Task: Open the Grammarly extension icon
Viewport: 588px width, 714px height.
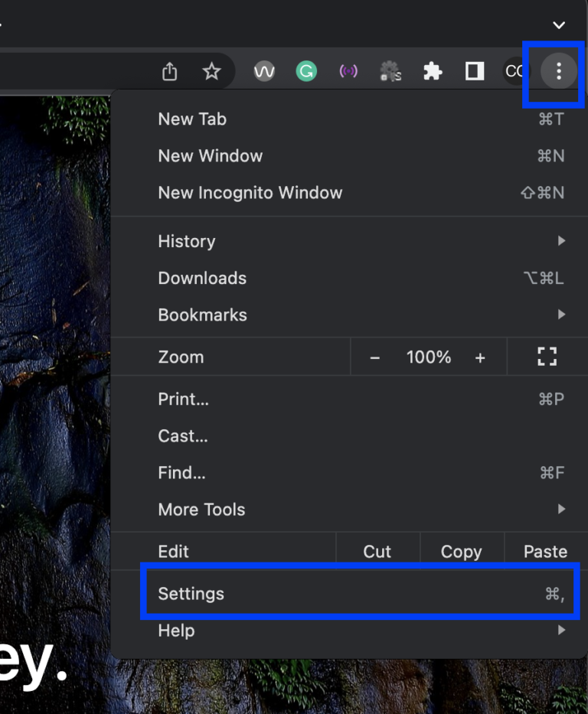Action: coord(306,71)
